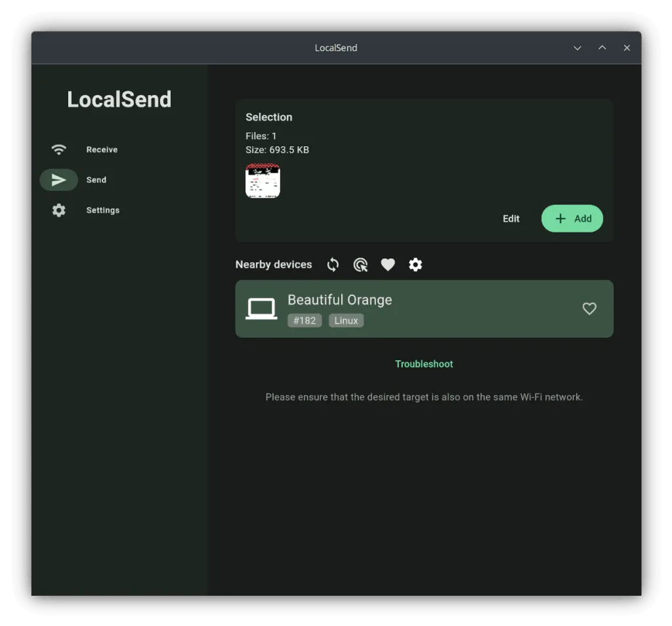Click the 'Size: 693.5 KB' text

pyautogui.click(x=278, y=150)
